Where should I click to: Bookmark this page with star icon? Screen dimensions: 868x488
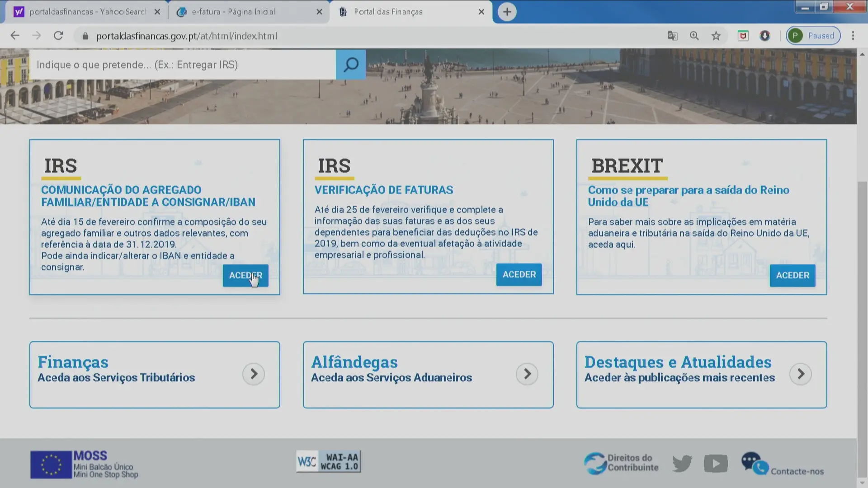coord(716,36)
